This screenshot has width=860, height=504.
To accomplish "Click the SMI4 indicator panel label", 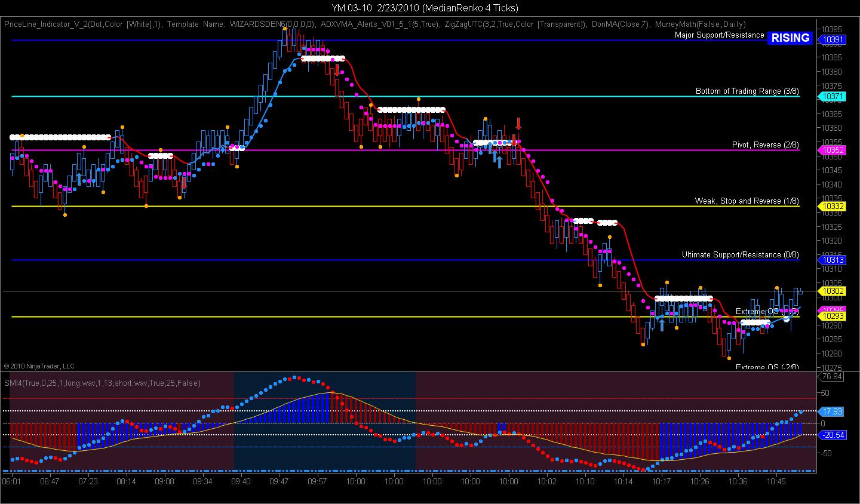I will coord(102,383).
